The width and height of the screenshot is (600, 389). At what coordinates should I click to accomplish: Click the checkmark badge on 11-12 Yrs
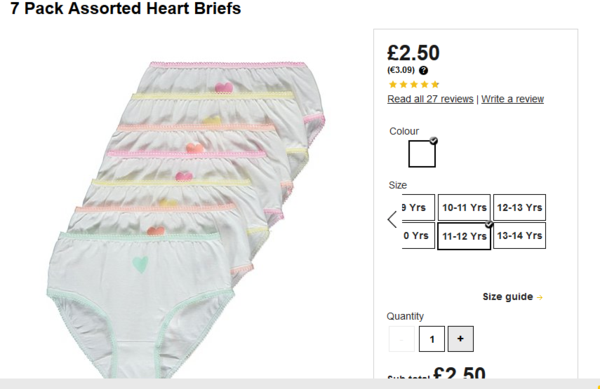(x=489, y=224)
